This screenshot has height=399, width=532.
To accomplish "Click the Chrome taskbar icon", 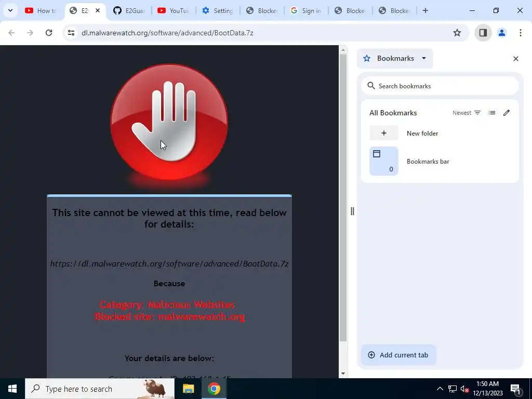I will click(x=214, y=389).
